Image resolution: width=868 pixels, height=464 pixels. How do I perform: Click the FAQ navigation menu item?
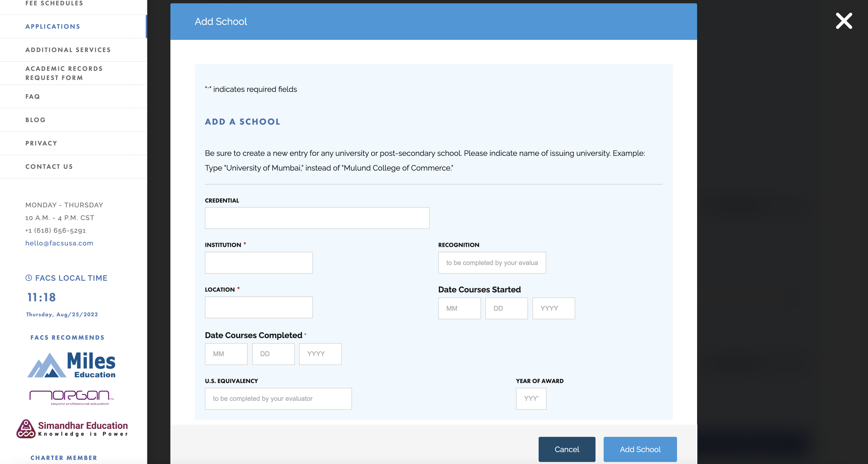(x=33, y=96)
